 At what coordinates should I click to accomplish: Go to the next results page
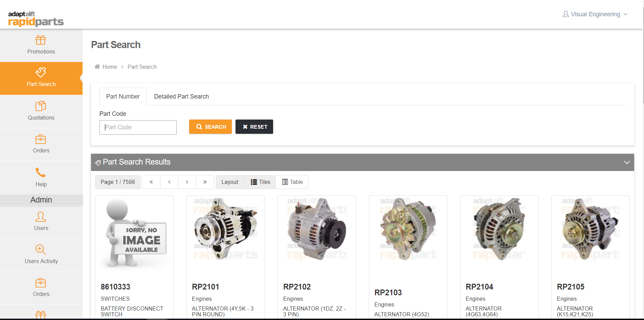click(187, 182)
